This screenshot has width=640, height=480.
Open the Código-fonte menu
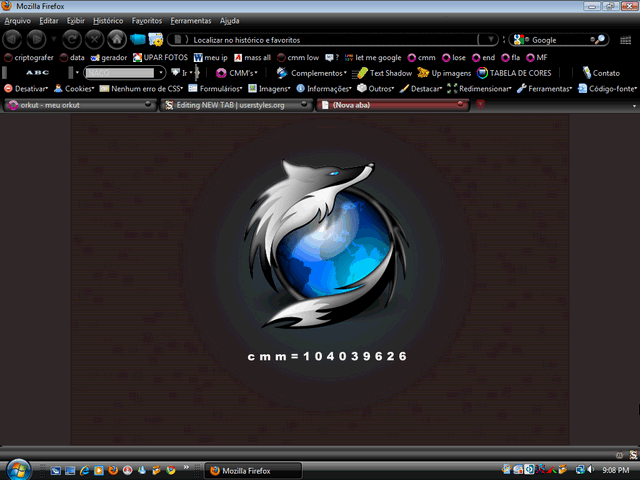(x=607, y=89)
